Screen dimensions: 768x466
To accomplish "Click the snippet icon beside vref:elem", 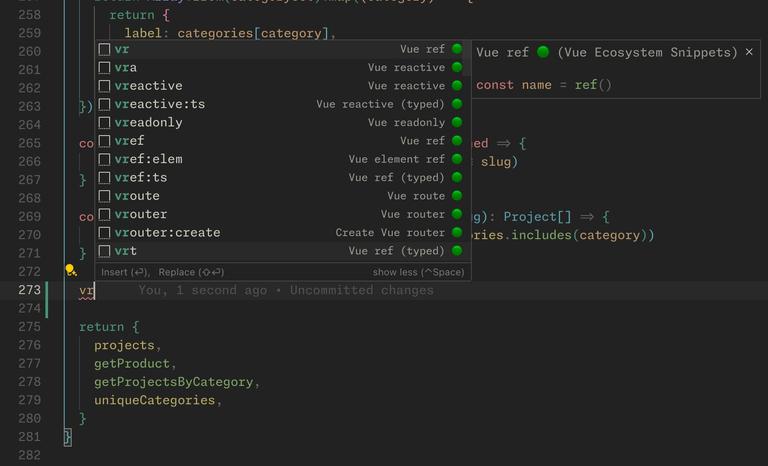I will point(104,159).
